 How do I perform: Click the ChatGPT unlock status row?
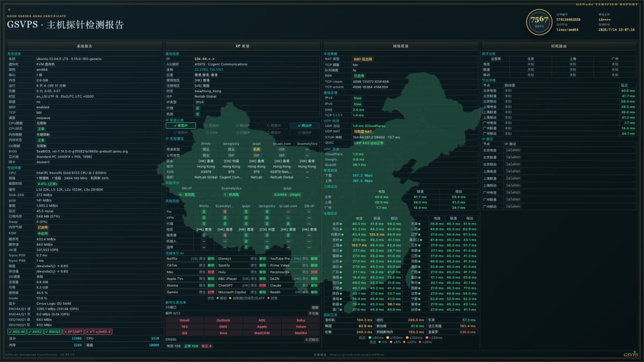tap(241, 285)
